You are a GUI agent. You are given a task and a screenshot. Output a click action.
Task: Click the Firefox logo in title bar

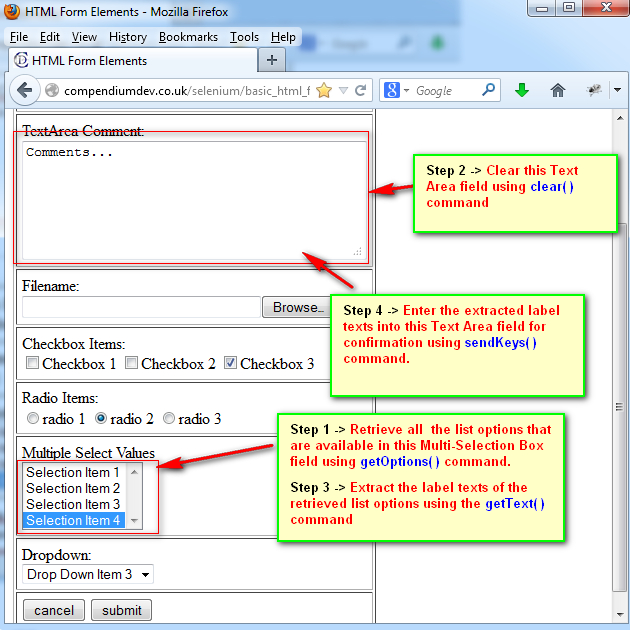tap(12, 12)
